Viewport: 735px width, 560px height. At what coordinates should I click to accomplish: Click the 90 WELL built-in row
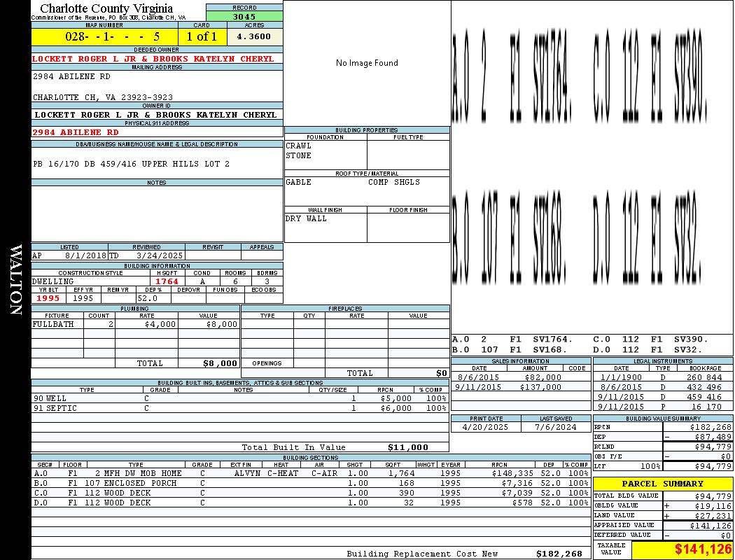(x=240, y=399)
